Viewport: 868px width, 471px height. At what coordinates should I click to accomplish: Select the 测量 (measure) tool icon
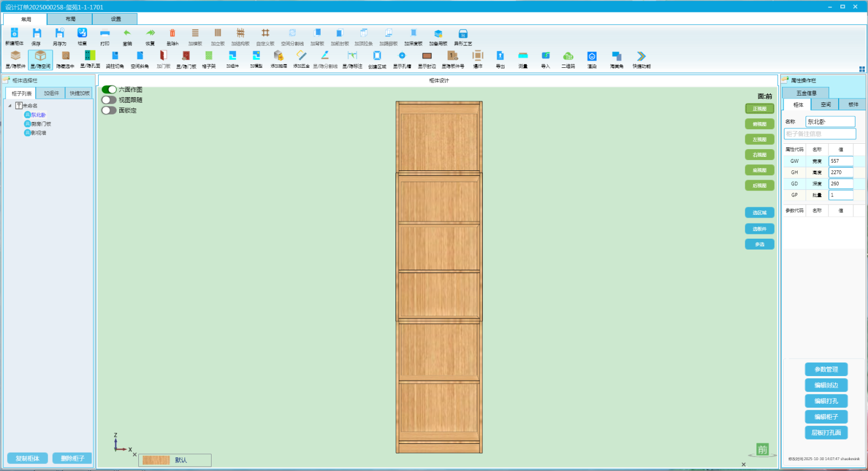click(523, 56)
